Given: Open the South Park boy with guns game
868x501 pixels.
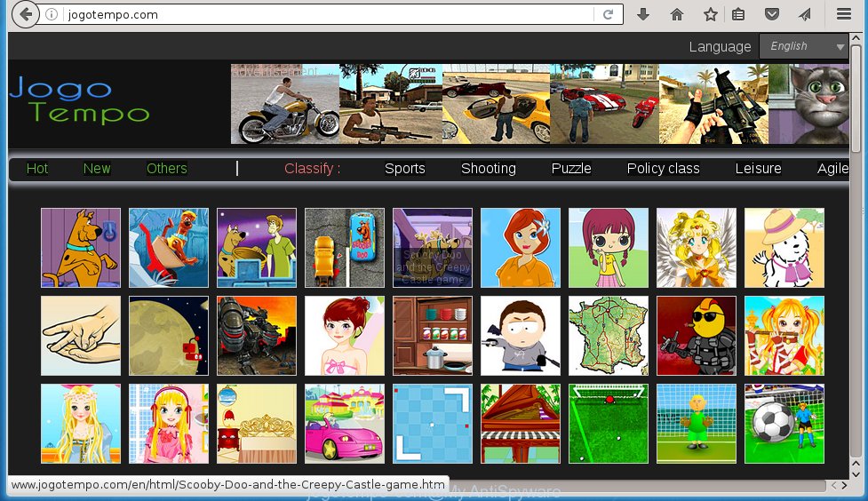Looking at the screenshot, I should 521,336.
